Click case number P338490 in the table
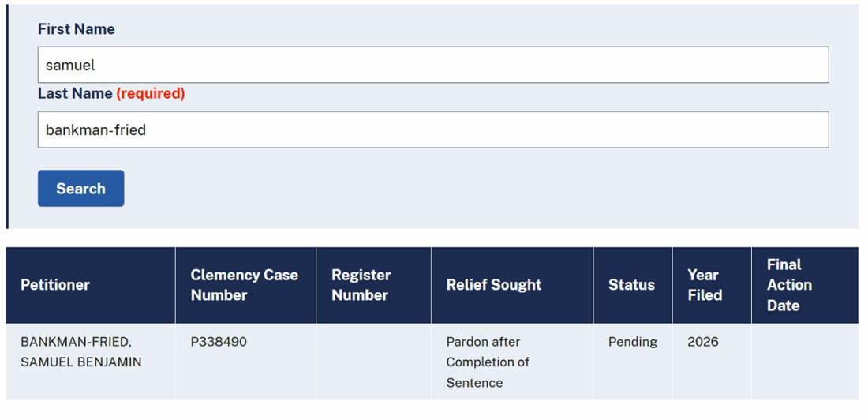Image resolution: width=868 pixels, height=420 pixels. click(x=219, y=342)
